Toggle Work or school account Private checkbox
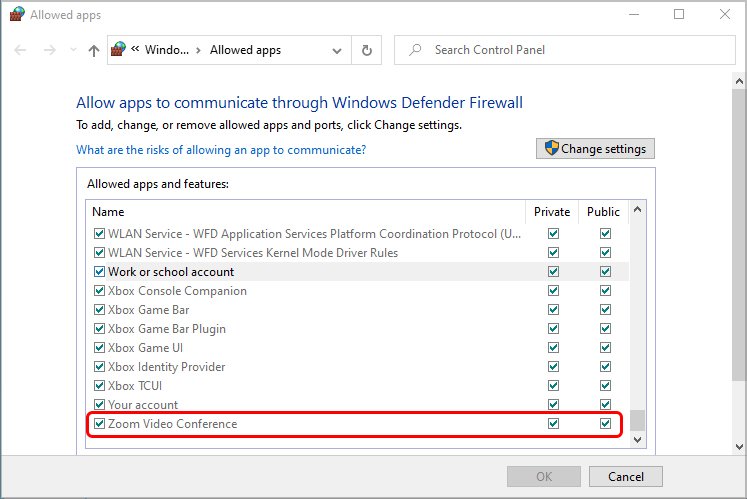The height and width of the screenshot is (499, 747). [x=553, y=272]
